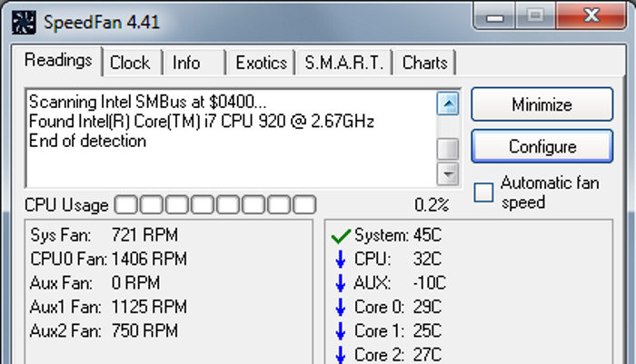Image resolution: width=636 pixels, height=364 pixels.
Task: Click the 'End of detection' log line
Action: click(x=87, y=141)
